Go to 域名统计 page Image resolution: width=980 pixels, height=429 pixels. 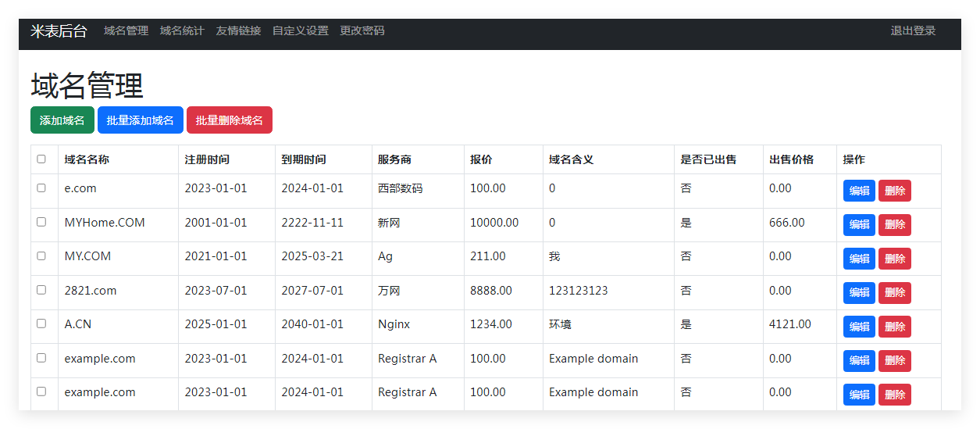click(x=182, y=30)
